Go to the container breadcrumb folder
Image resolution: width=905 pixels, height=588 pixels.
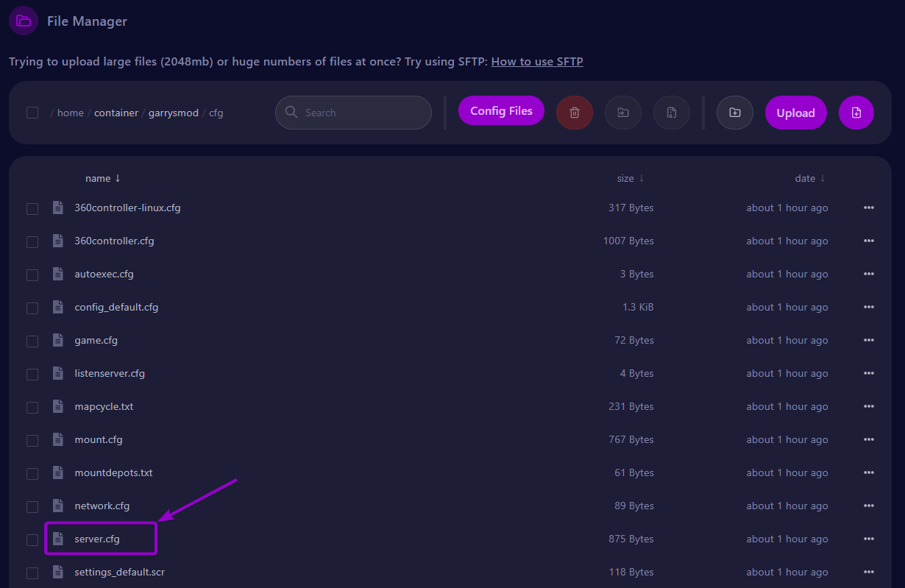tap(116, 113)
